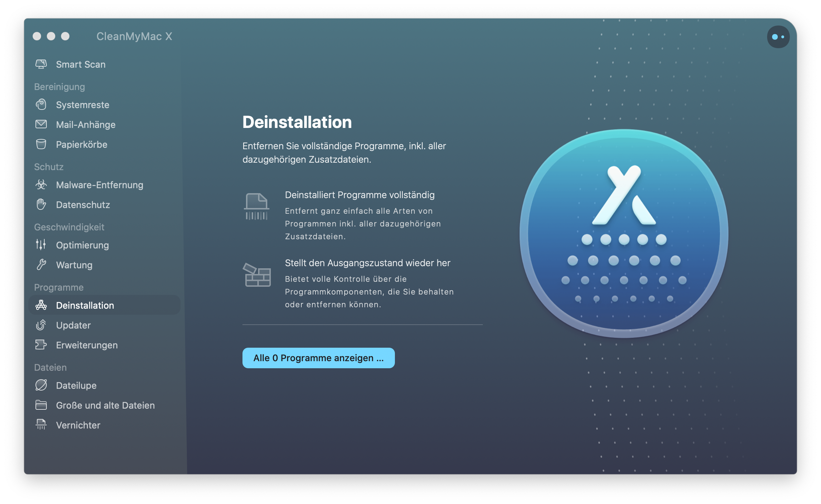The height and width of the screenshot is (504, 821).
Task: Click the Papierkörbe trash bin icon
Action: [41, 144]
